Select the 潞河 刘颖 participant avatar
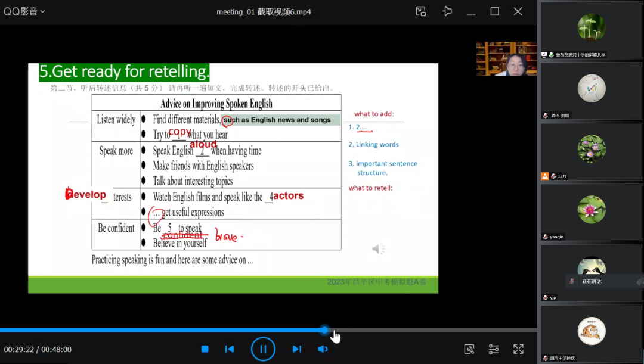Viewport: 644px width, 364px height. [x=591, y=88]
